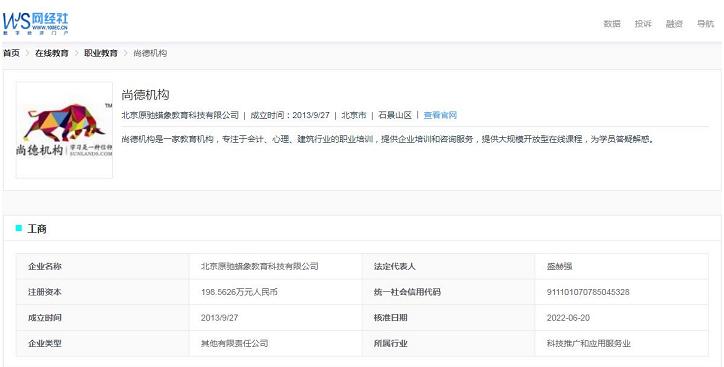Open the 投诉 navigation item
724x367 pixels.
click(643, 24)
